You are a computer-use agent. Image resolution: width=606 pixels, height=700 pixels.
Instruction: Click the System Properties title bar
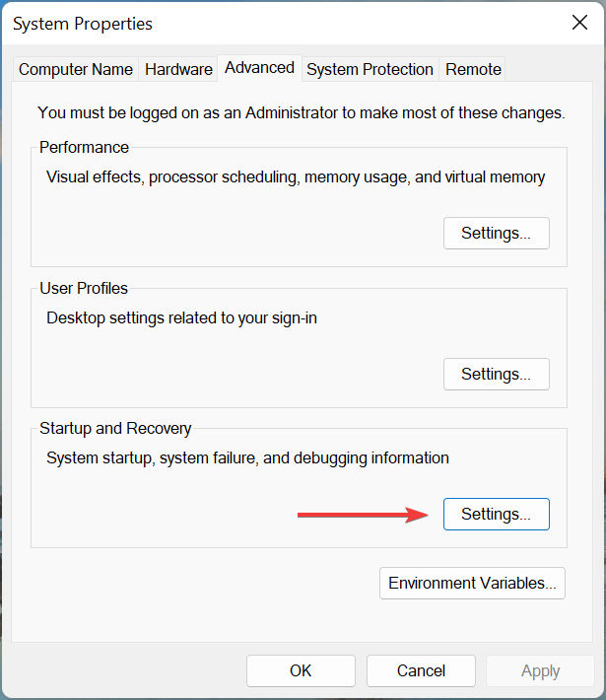pyautogui.click(x=246, y=23)
